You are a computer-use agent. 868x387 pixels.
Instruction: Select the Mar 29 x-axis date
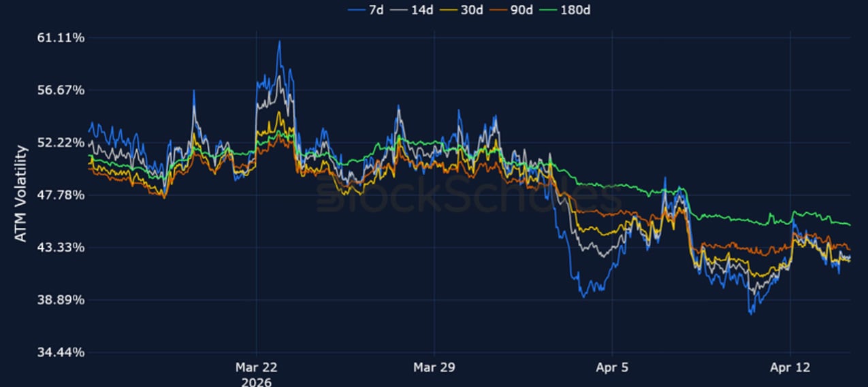pos(434,367)
